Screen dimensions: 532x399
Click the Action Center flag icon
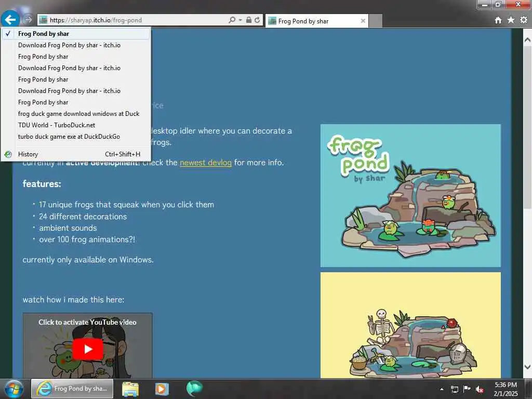[467, 389]
